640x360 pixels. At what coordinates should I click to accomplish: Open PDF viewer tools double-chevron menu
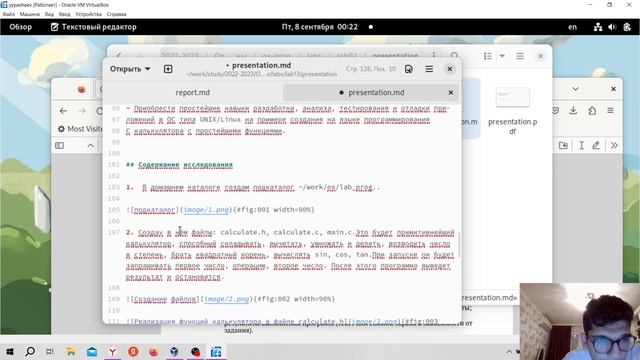click(x=614, y=145)
